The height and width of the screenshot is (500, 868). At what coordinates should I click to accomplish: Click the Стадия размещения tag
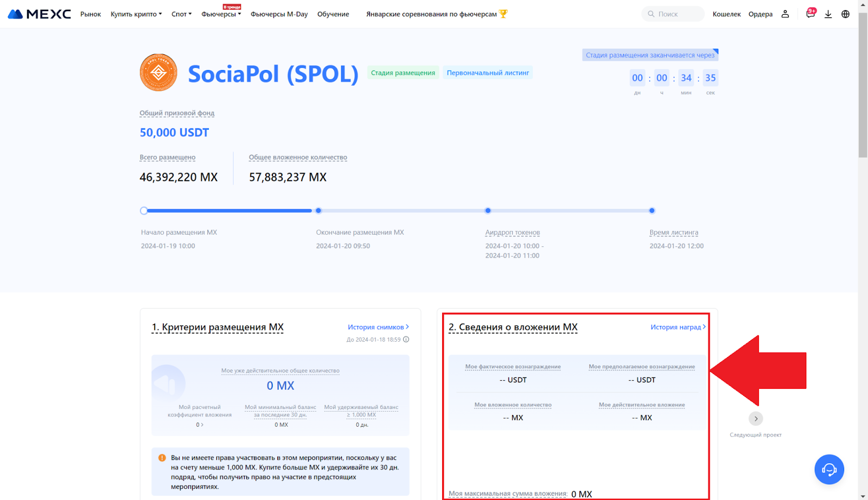point(403,73)
